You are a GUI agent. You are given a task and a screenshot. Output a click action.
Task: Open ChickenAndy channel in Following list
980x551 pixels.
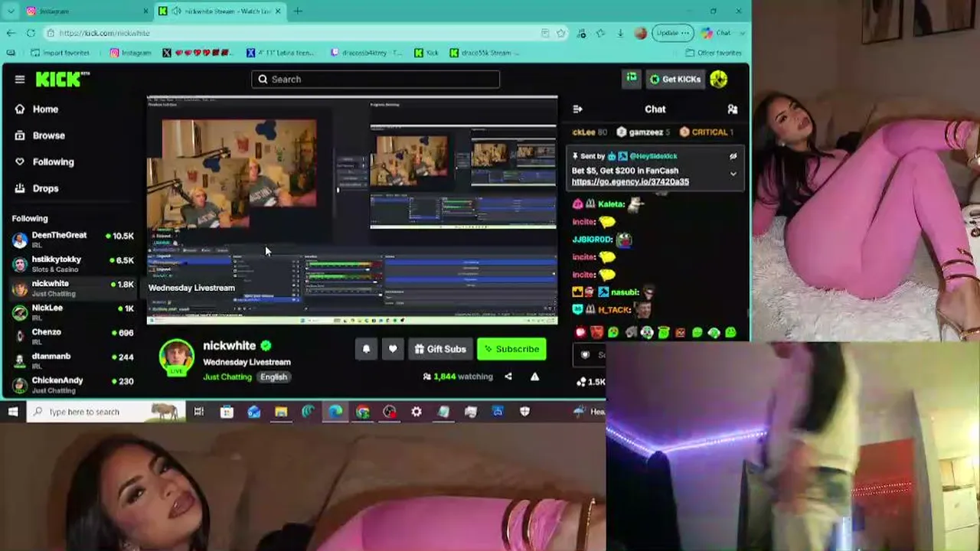tap(73, 385)
